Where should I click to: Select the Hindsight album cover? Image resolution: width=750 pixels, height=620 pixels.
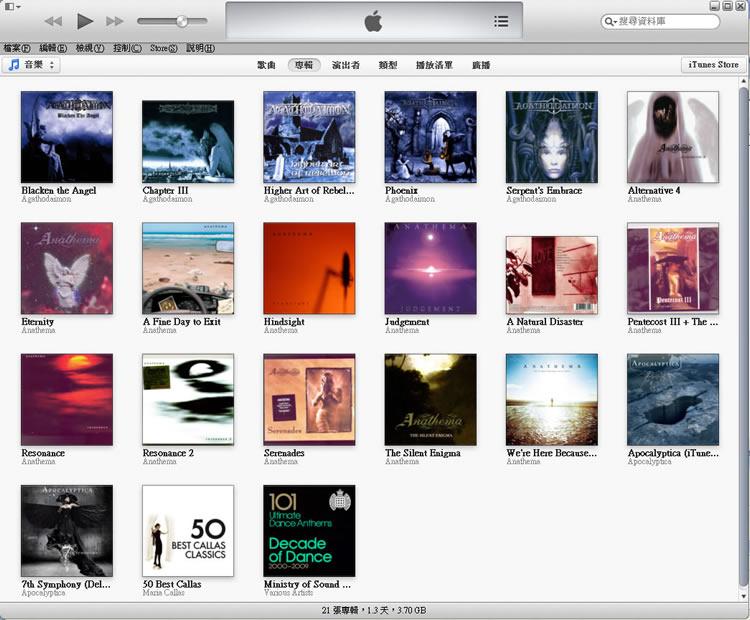point(309,268)
